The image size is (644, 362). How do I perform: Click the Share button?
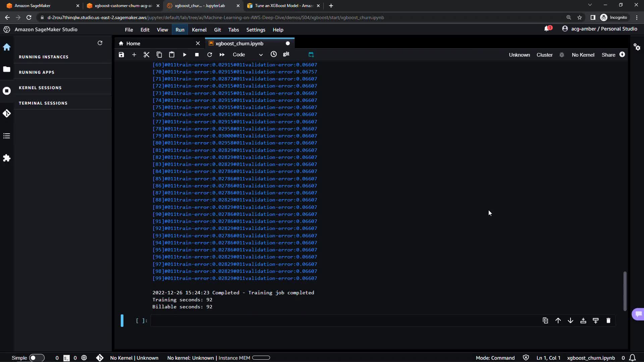click(608, 55)
